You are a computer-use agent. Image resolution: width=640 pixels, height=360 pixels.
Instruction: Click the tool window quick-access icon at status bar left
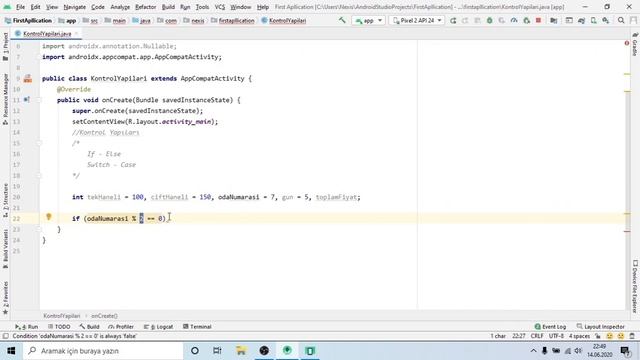click(x=5, y=336)
